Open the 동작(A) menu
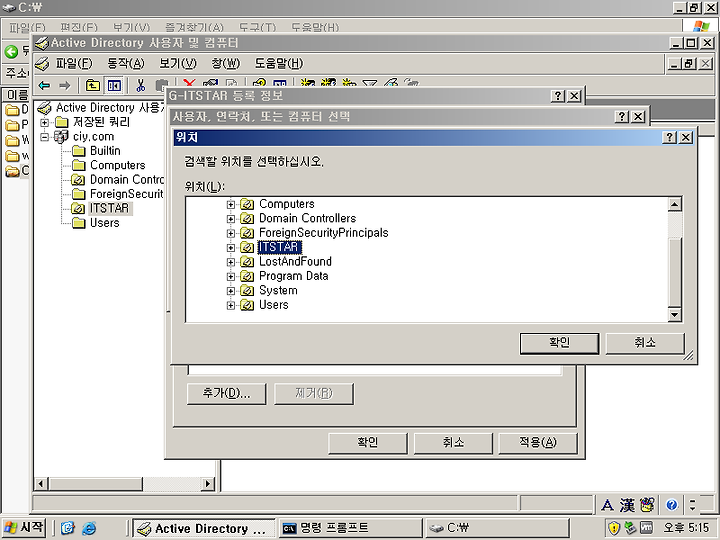The width and height of the screenshot is (720, 540). 126,63
